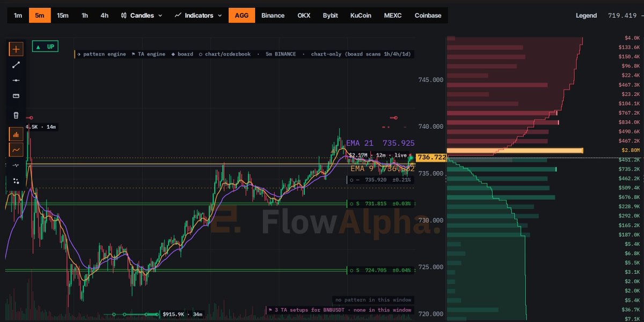Click the '3 TA setups for BNBUSDT' note
The image size is (644, 322).
coord(340,310)
